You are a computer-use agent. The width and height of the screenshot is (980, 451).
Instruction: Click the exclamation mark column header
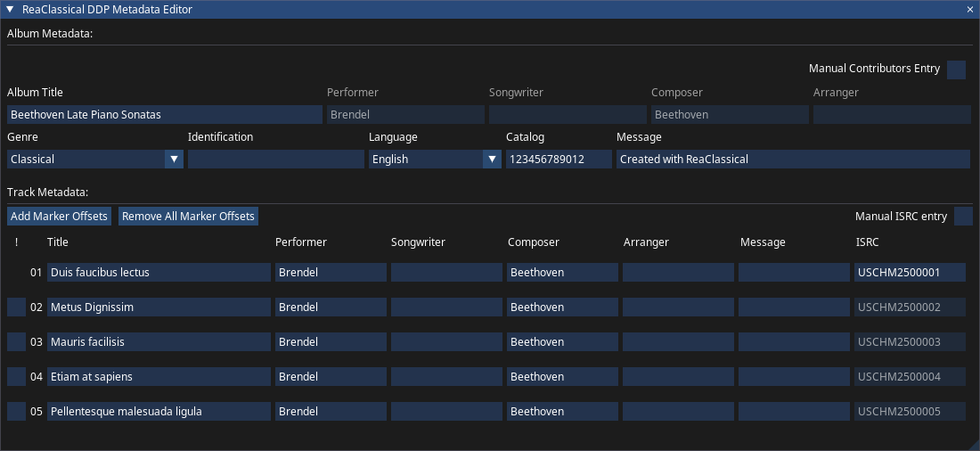[16, 242]
